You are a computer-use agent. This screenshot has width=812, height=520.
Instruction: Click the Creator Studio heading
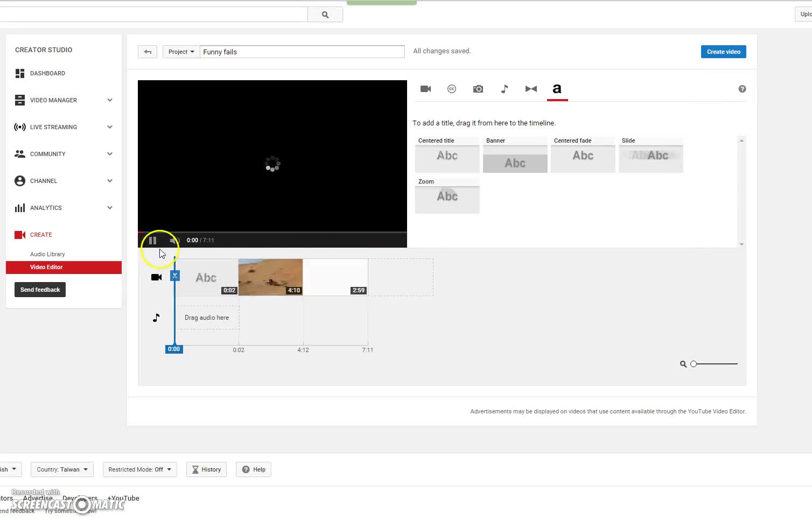pos(44,50)
